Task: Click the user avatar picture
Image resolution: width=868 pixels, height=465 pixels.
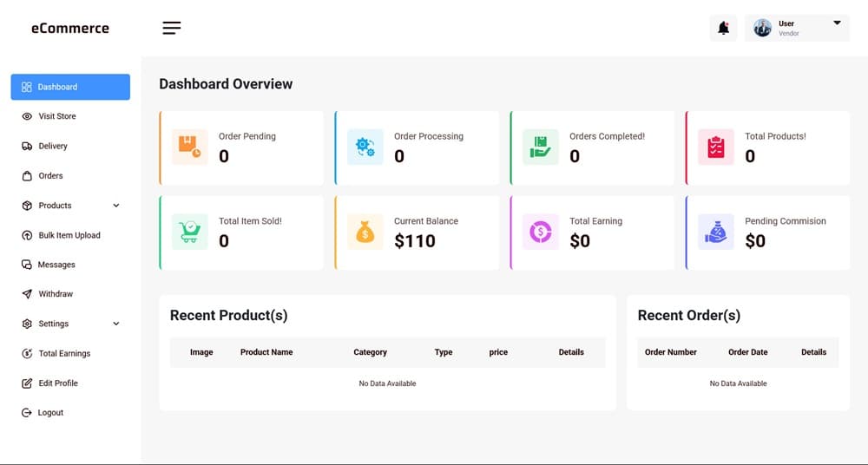Action: (x=763, y=29)
